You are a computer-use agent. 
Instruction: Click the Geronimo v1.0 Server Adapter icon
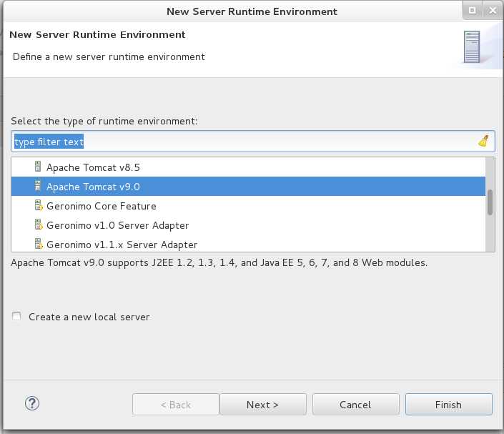click(x=39, y=225)
